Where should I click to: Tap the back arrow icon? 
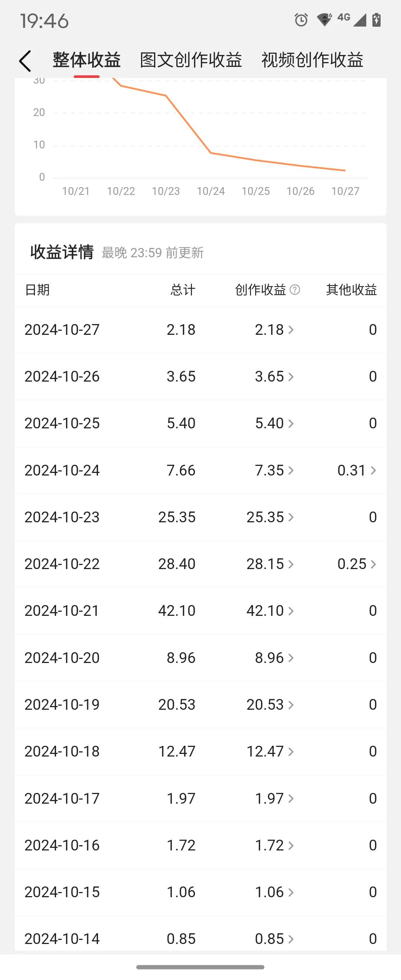(25, 61)
